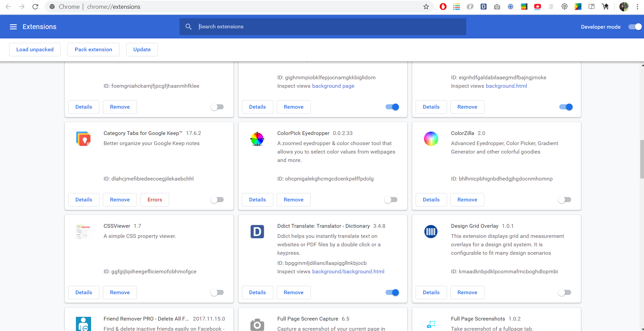Disable extension with ID gighmmpiobklfepjocnamgkkbiglidom

click(x=392, y=107)
